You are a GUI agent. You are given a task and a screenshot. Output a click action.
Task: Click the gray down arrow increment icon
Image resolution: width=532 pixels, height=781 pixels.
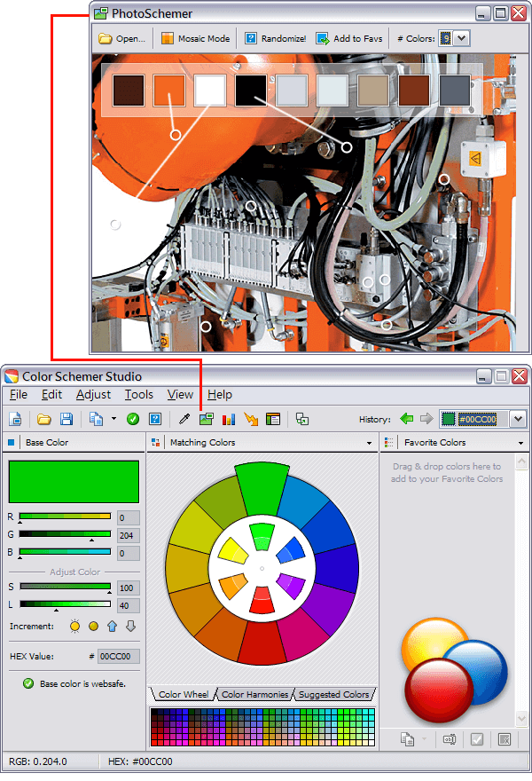[131, 626]
